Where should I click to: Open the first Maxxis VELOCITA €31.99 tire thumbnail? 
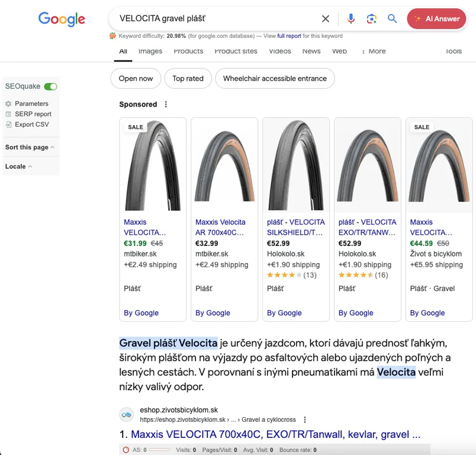[153, 165]
